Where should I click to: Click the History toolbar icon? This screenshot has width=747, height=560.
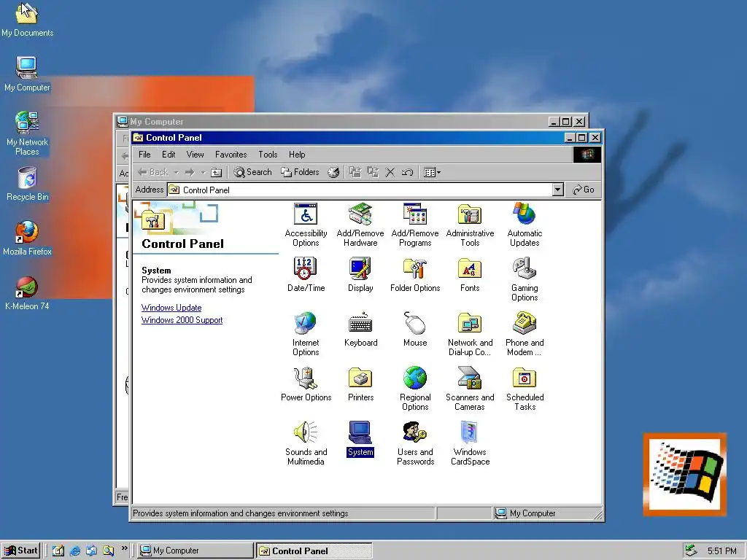click(333, 172)
